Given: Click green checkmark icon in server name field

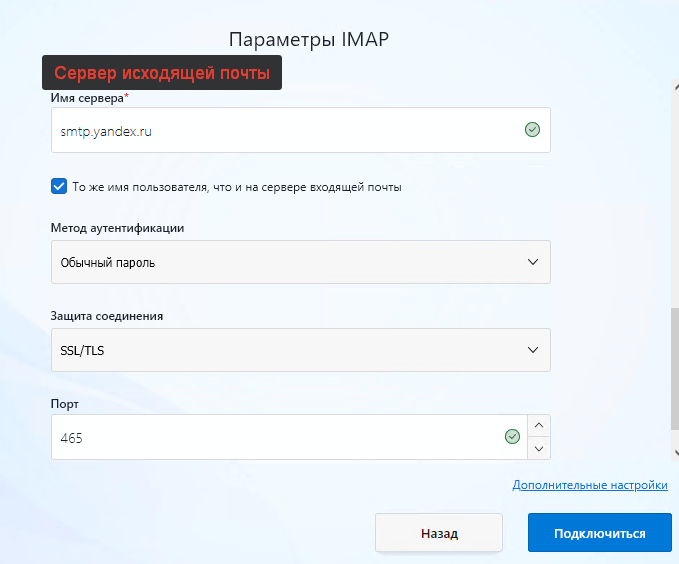Looking at the screenshot, I should click(532, 130).
